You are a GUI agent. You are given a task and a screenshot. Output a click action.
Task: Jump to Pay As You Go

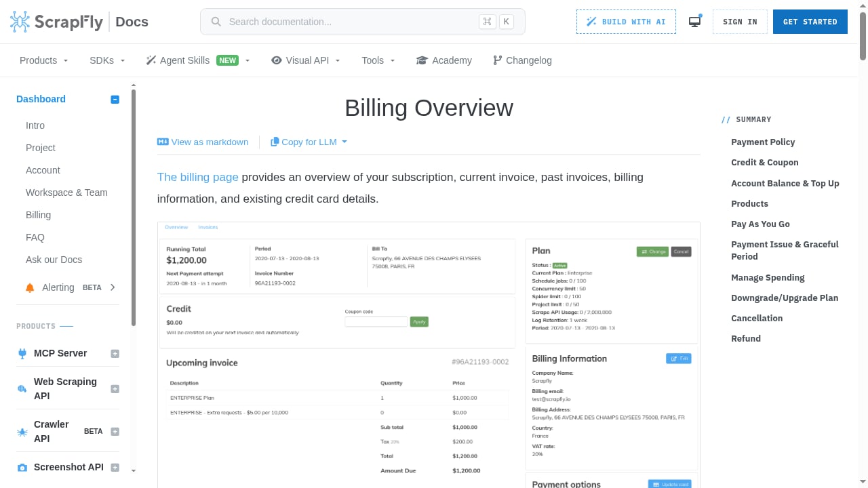click(x=760, y=224)
